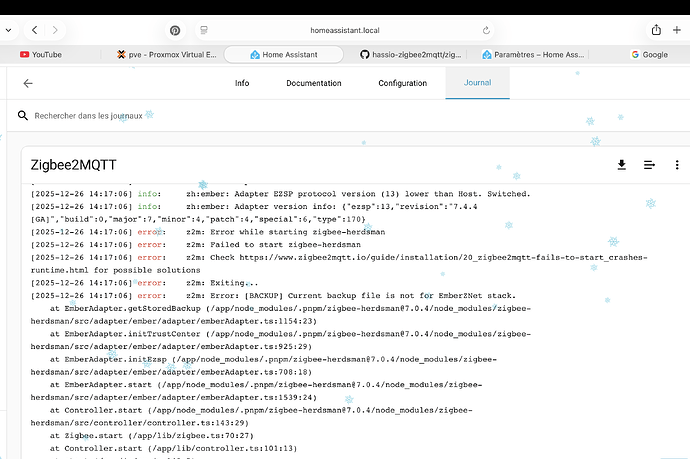Toggle log line wrapping icon
The image size is (690, 459).
649,165
